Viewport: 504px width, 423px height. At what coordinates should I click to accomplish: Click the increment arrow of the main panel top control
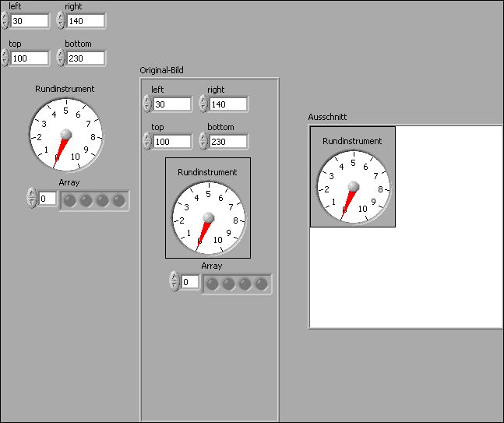(x=5, y=55)
